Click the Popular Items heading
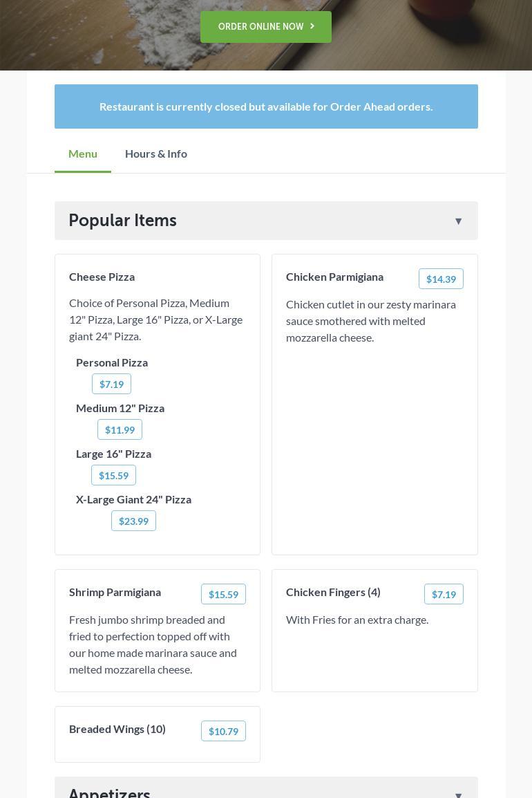 point(122,221)
